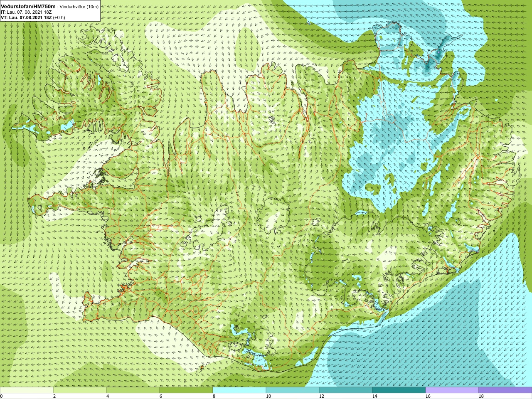Click the 16–18 light purple scale segment

452,390
